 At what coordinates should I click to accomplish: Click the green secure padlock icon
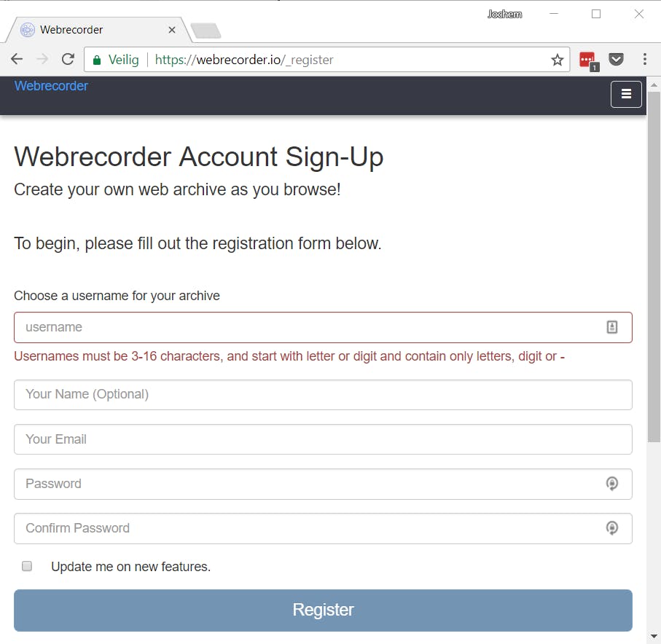[x=97, y=60]
